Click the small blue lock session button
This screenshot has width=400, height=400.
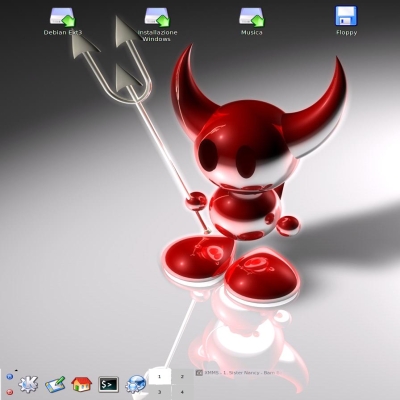pyautogui.click(x=10, y=377)
